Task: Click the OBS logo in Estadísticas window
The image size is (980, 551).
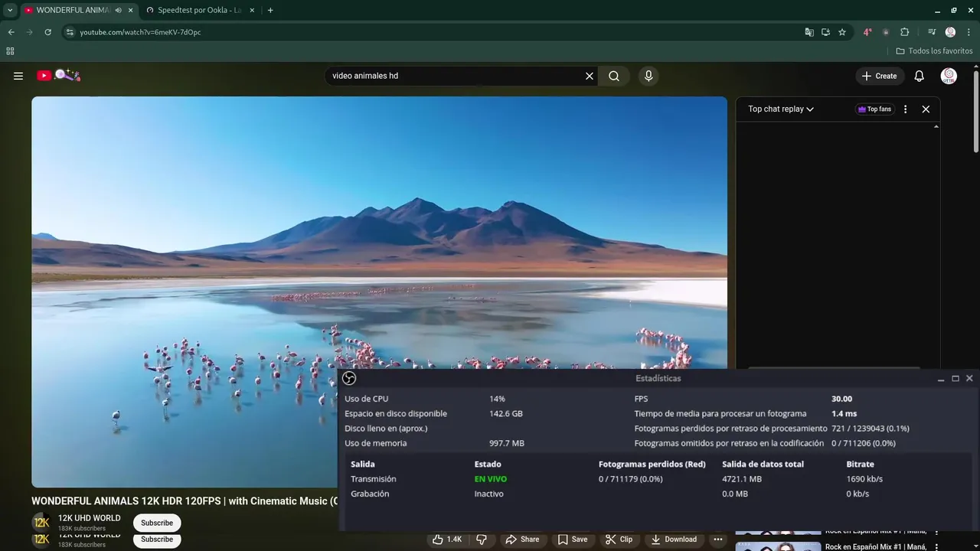Action: click(x=349, y=378)
